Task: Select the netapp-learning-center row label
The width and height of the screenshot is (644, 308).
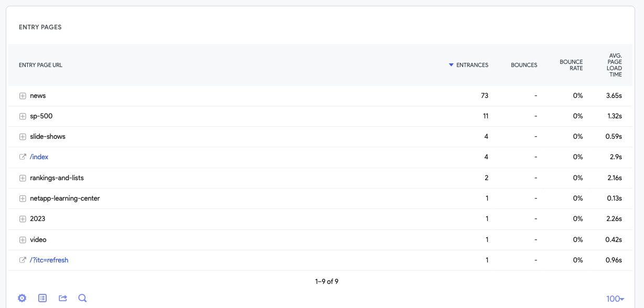Action: point(65,199)
